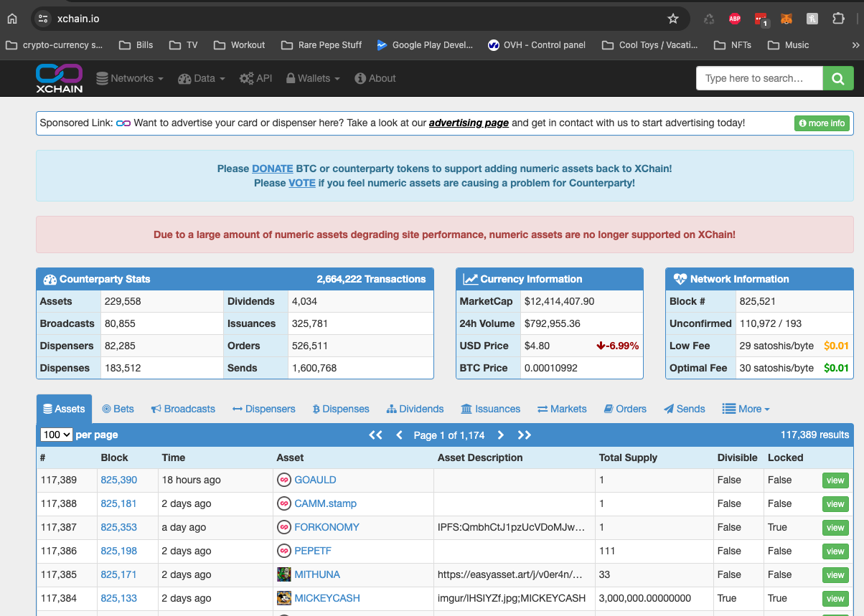Switch to the Issuances tab
The width and height of the screenshot is (864, 616).
pos(491,409)
